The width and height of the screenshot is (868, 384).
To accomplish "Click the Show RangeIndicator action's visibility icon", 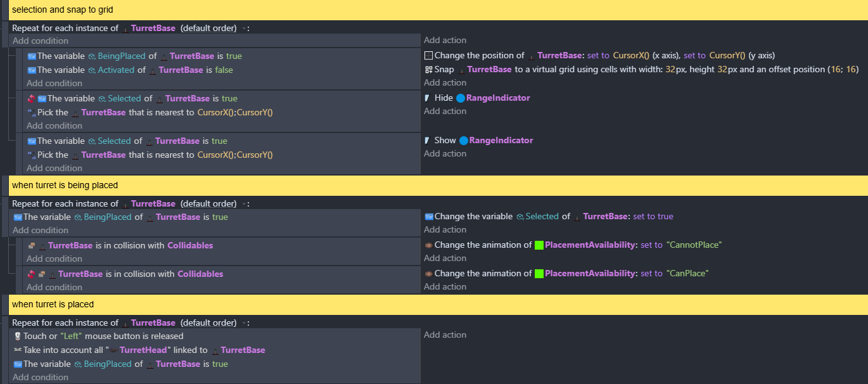I will click(428, 141).
